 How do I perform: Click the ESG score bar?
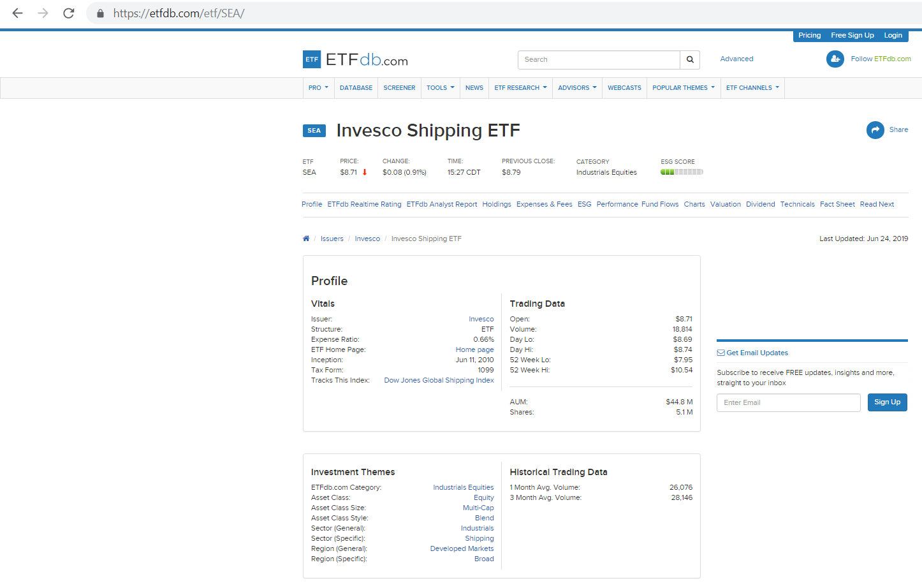(x=682, y=172)
